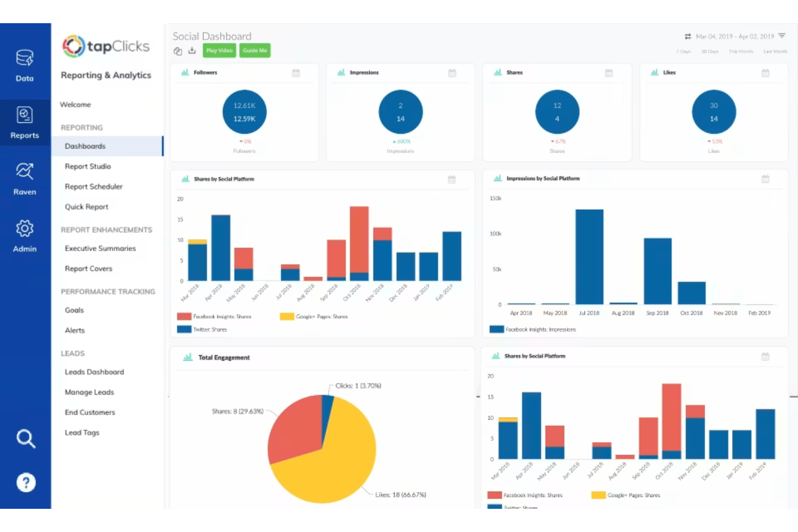Open the help question mark icon
This screenshot has width=798, height=532.
click(x=26, y=482)
